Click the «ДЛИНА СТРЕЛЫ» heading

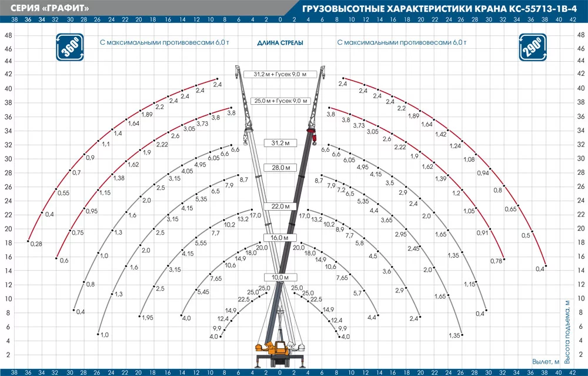280,43
